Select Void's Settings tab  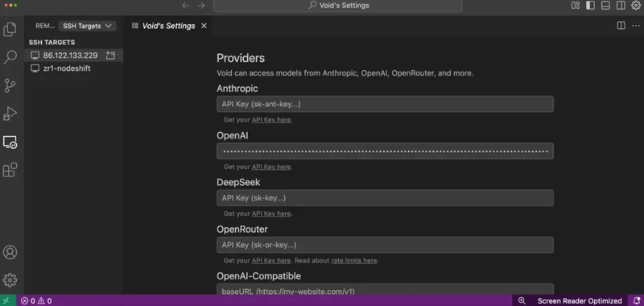(168, 26)
